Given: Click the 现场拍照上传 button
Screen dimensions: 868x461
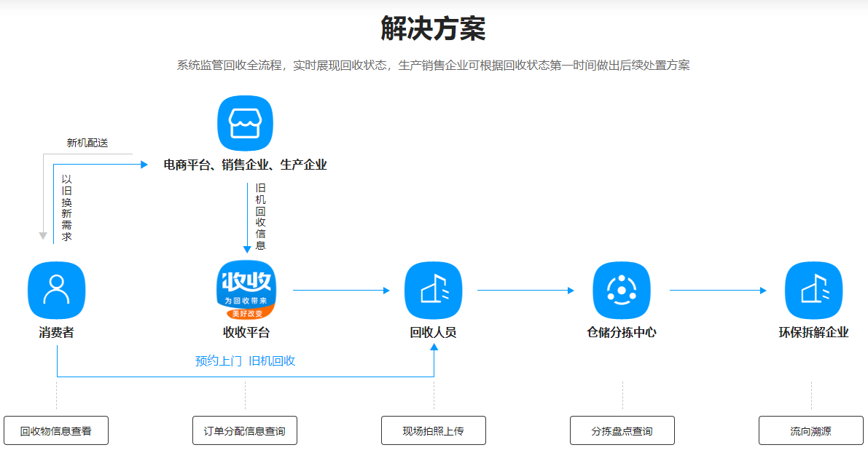Looking at the screenshot, I should coord(433,430).
